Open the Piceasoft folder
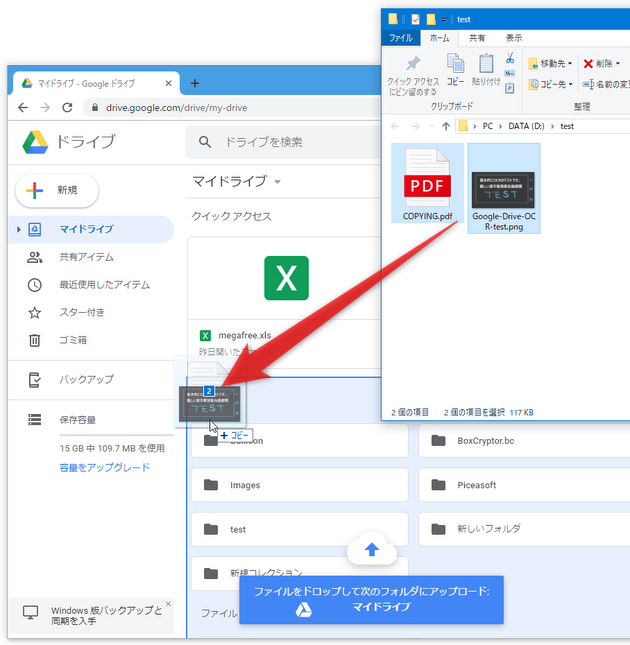 [524, 485]
